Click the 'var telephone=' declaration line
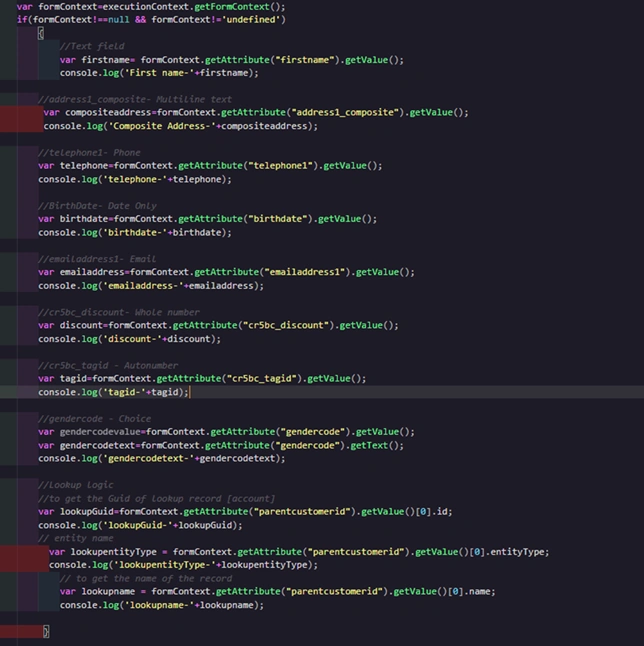644x646 pixels. tap(210, 166)
